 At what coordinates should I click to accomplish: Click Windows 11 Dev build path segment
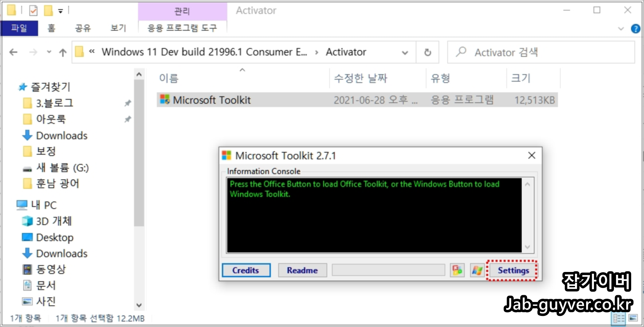coord(204,52)
